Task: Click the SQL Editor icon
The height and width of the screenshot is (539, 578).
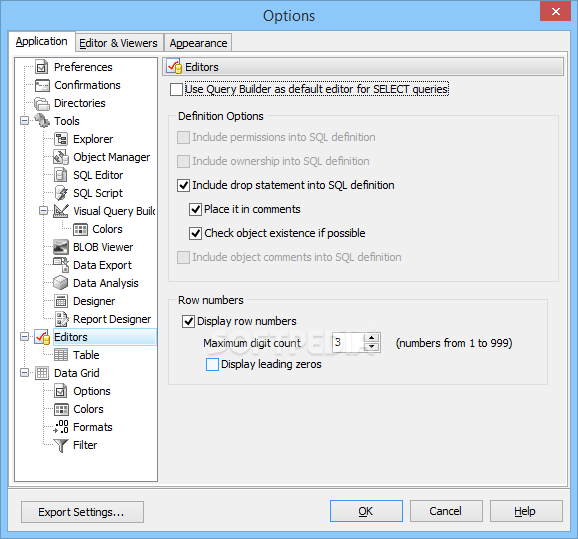Action: click(61, 175)
